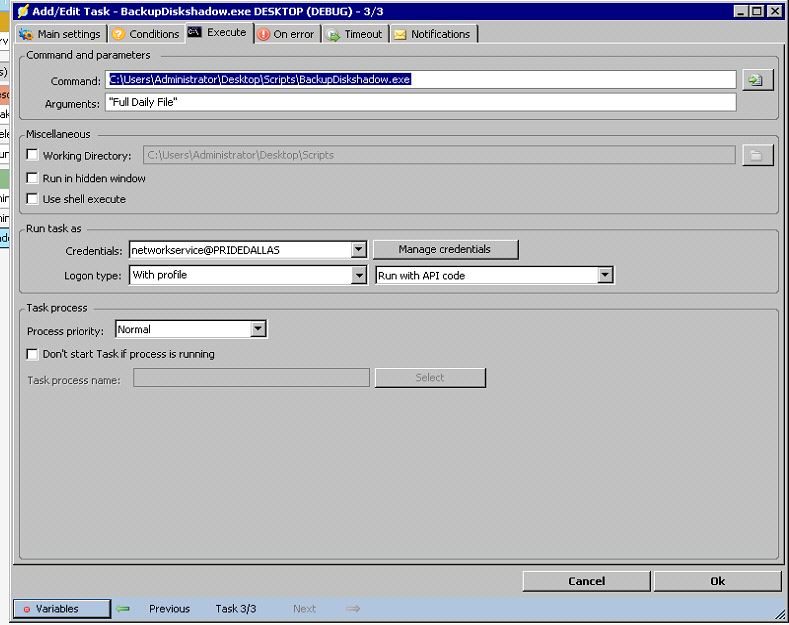789x625 pixels.
Task: Click the working directory folder icon
Action: 757,155
